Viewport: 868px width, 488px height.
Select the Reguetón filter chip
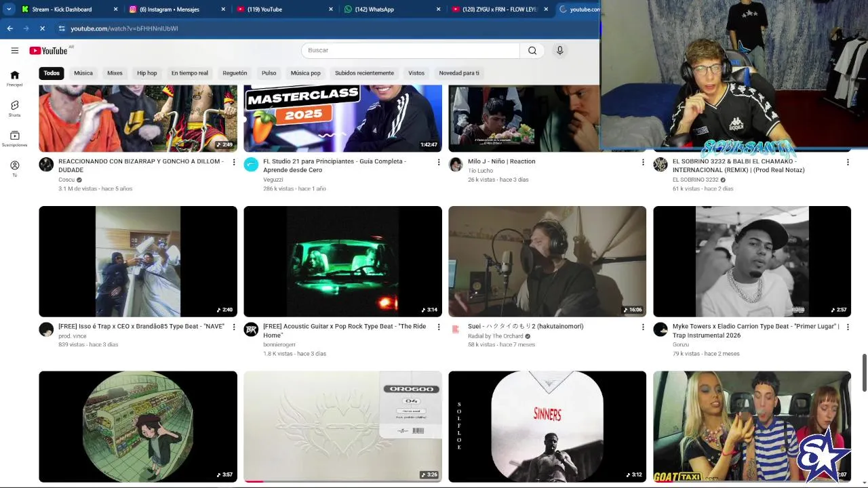pos(235,73)
